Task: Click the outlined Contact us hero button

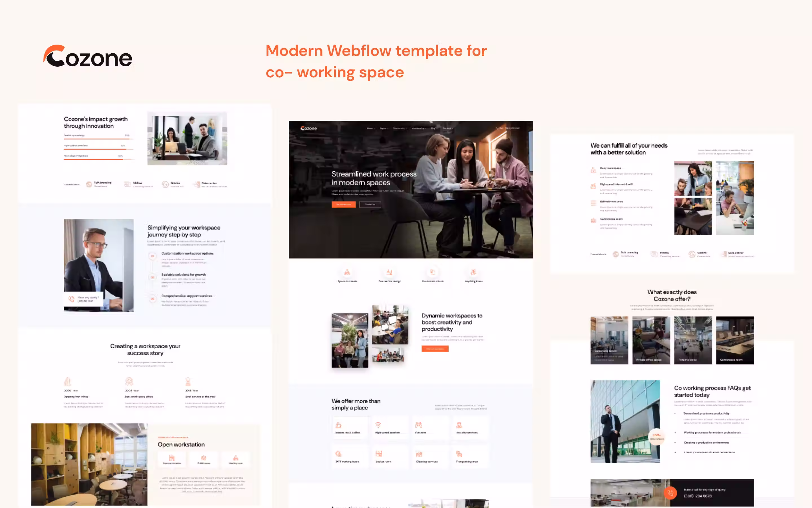Action: click(x=370, y=204)
